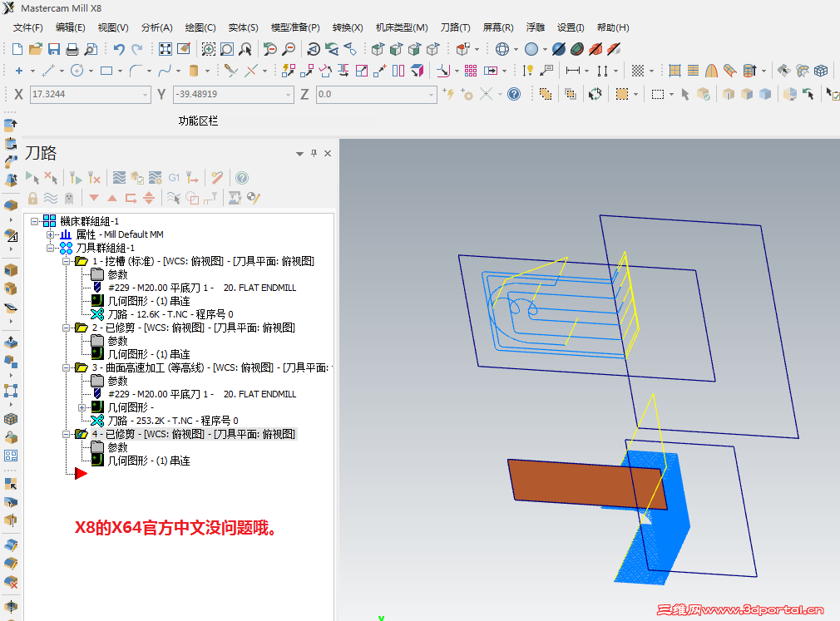Open 几何图形 - (1) 串连 under operation 4

[149, 461]
